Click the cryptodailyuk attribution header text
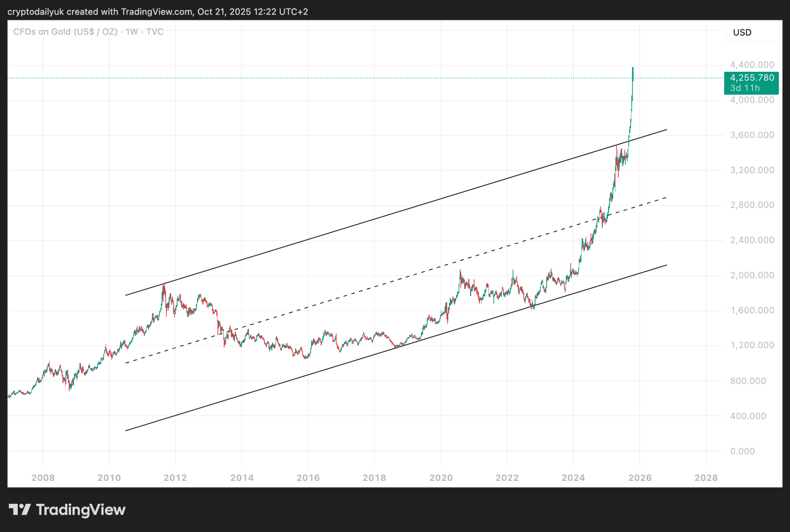The width and height of the screenshot is (790, 532). pyautogui.click(x=157, y=12)
